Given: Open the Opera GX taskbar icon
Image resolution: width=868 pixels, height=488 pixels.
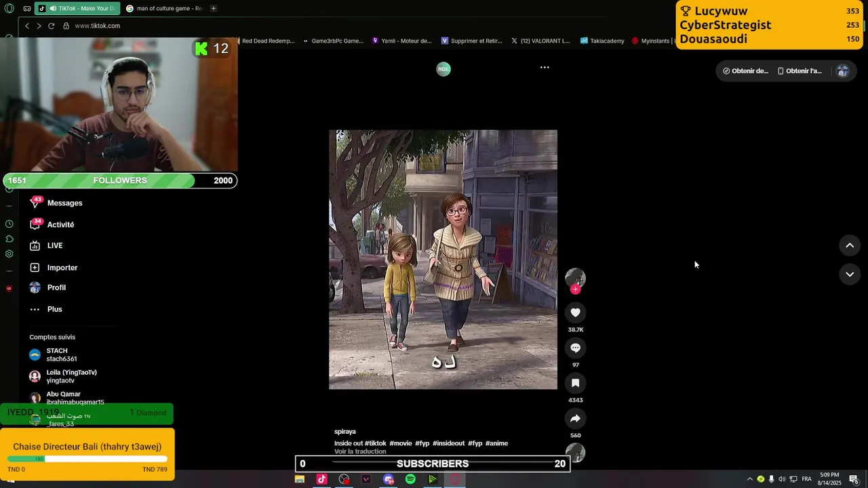Looking at the screenshot, I should (455, 479).
